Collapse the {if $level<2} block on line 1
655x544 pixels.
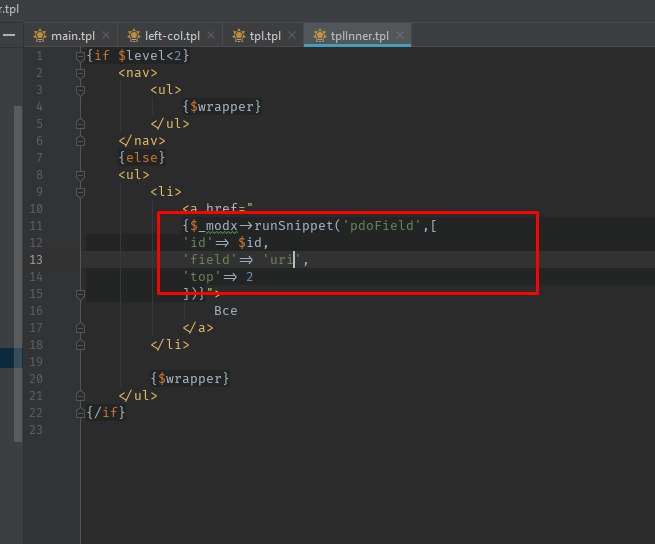click(x=80, y=56)
